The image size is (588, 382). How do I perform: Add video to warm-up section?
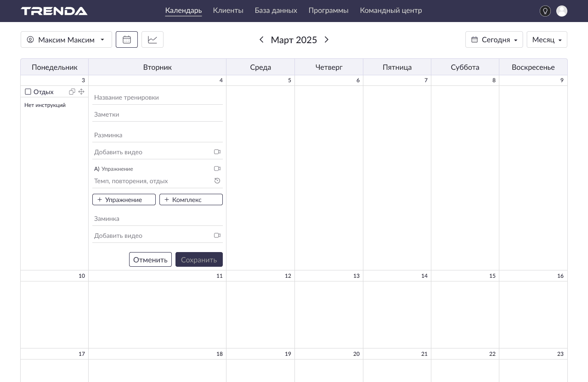tap(217, 152)
